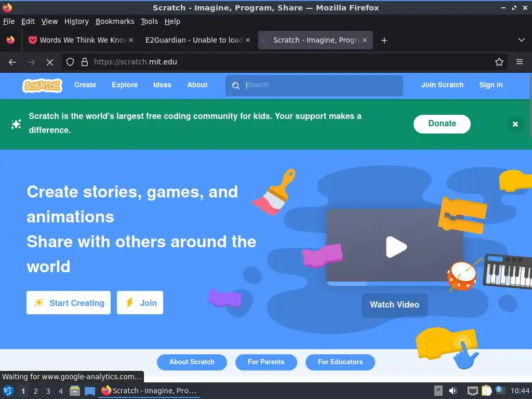Open the Tools menu

click(149, 21)
